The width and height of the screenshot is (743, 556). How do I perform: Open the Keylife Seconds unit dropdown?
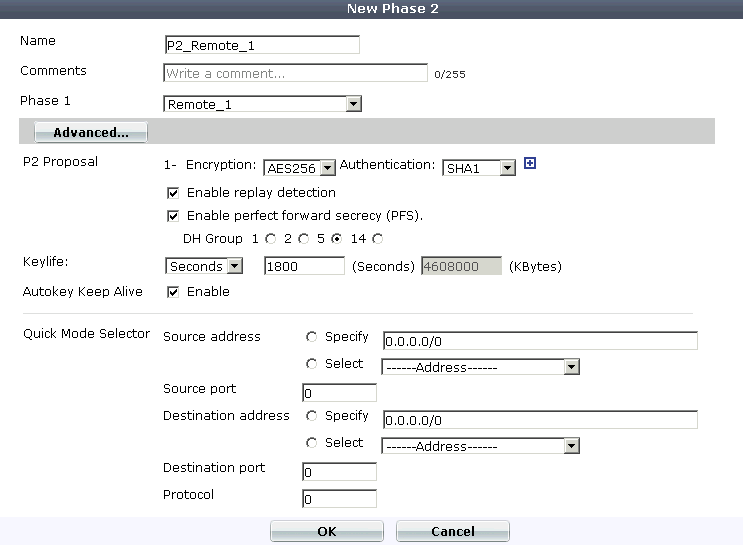pos(204,266)
